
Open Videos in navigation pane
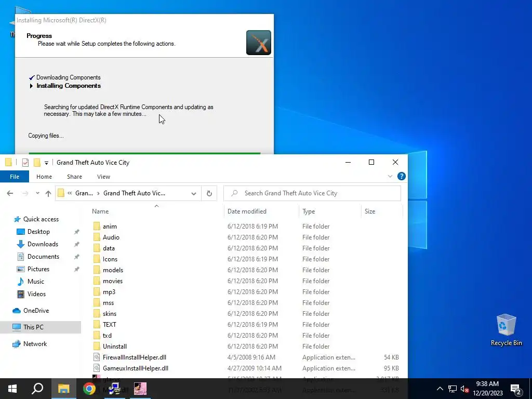pyautogui.click(x=36, y=294)
